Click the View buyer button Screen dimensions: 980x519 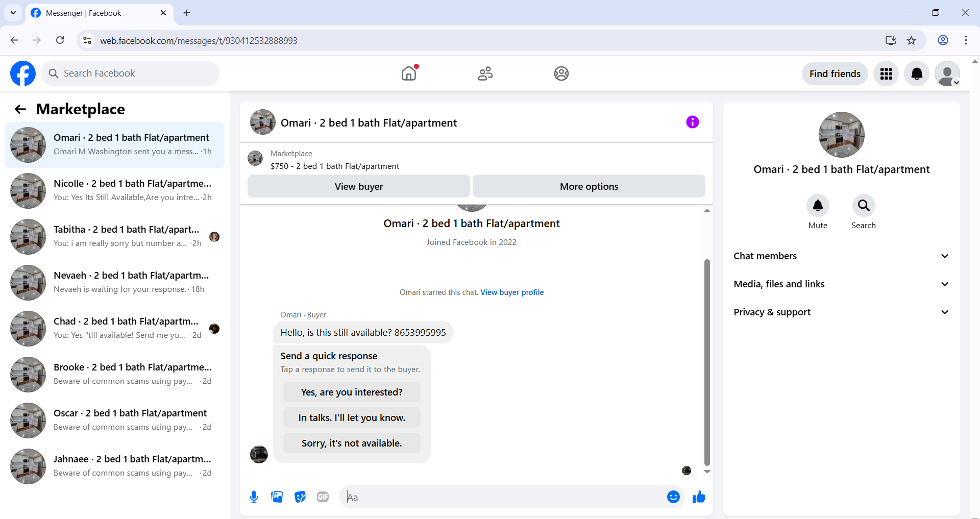click(x=359, y=186)
